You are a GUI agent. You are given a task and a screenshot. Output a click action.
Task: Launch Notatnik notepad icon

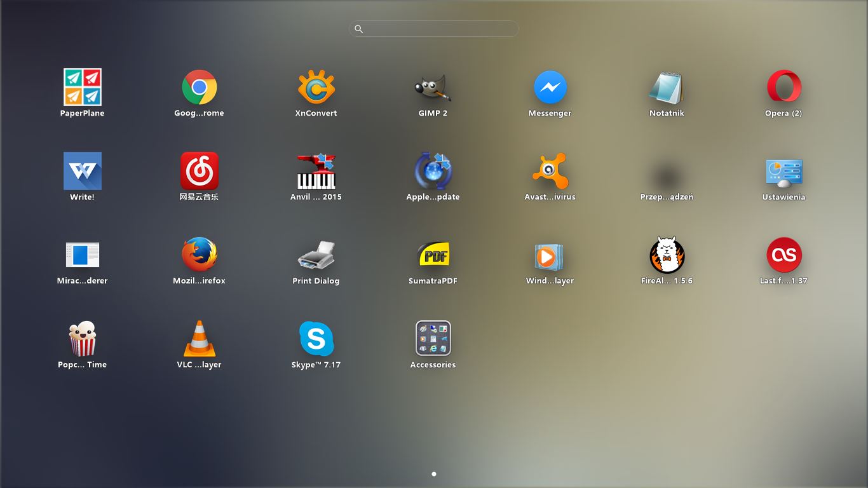[667, 88]
